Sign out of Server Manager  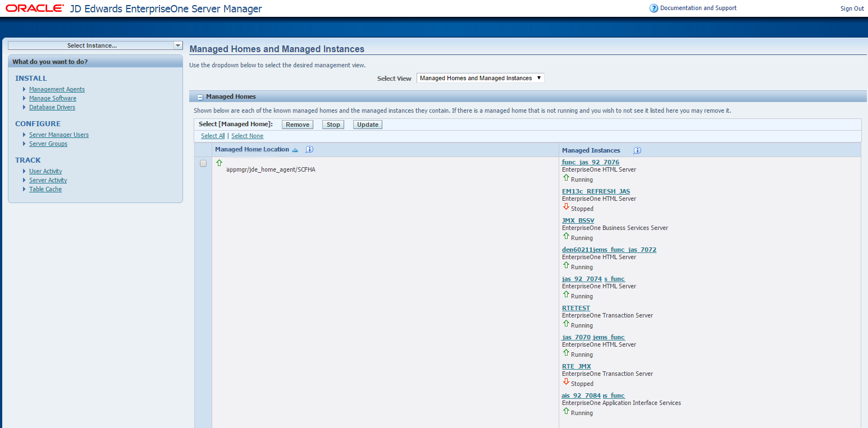[x=852, y=8]
